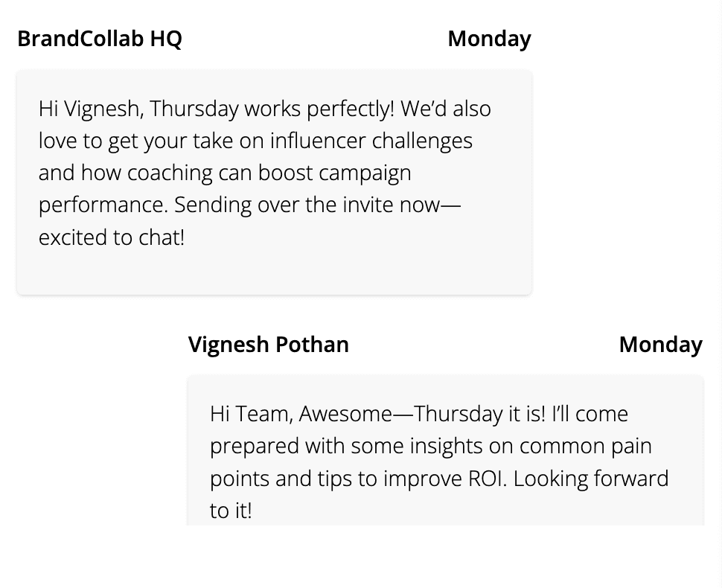This screenshot has width=722, height=588.
Task: Click the phrase 'campaign' in first message
Action: 365,173
